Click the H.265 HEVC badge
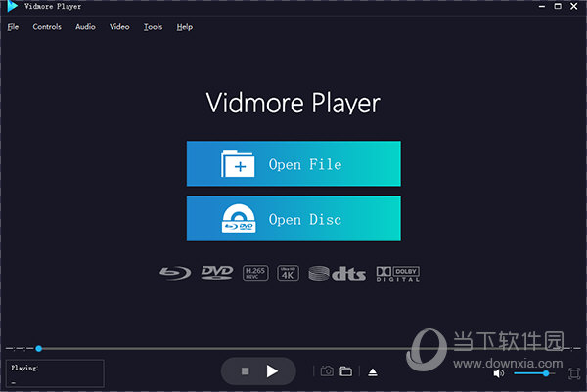Image resolution: width=587 pixels, height=392 pixels. [255, 273]
